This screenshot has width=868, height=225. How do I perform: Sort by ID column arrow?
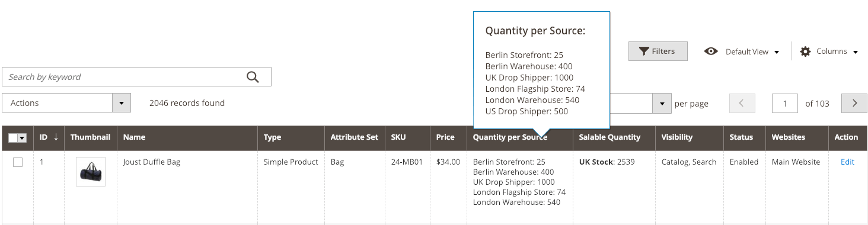coord(56,137)
